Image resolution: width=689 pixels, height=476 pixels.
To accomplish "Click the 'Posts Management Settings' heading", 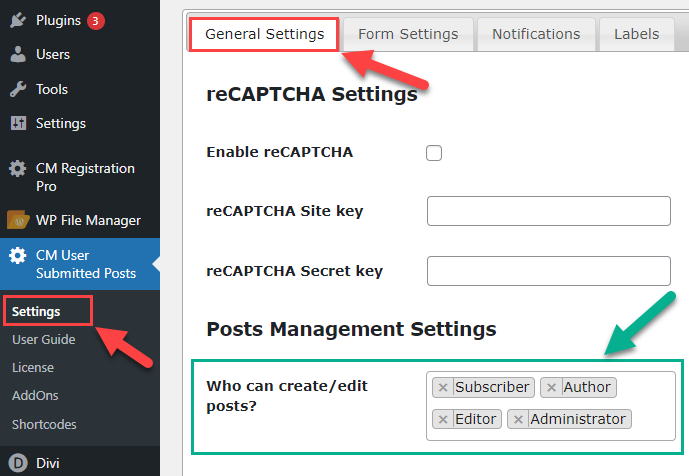I will pos(352,329).
